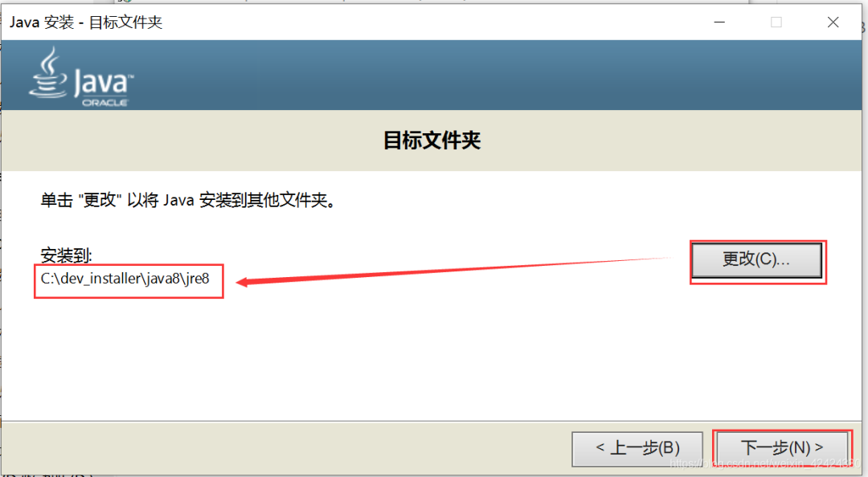
Task: Click the ORACLE text under logo
Action: tap(105, 103)
